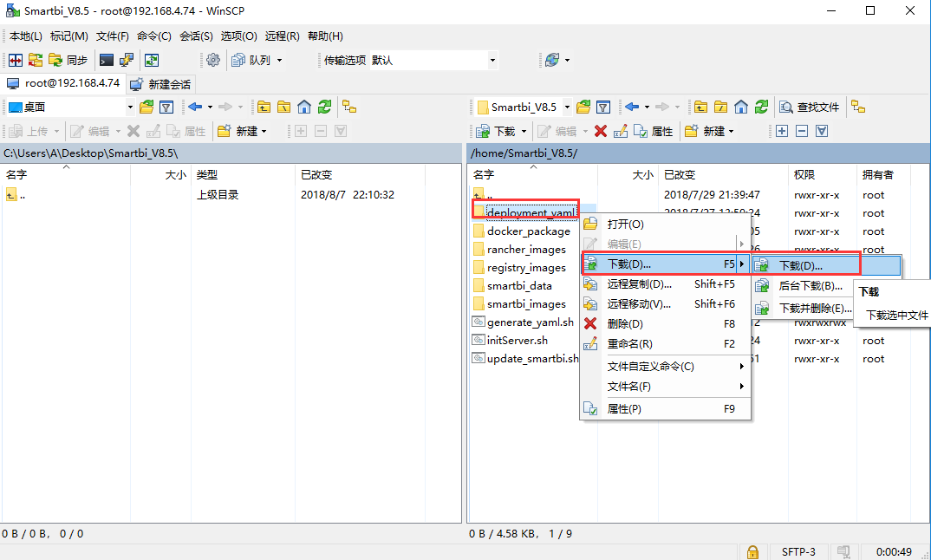Refresh the remote panel with green arrows icon
The width and height of the screenshot is (931, 560).
[761, 107]
